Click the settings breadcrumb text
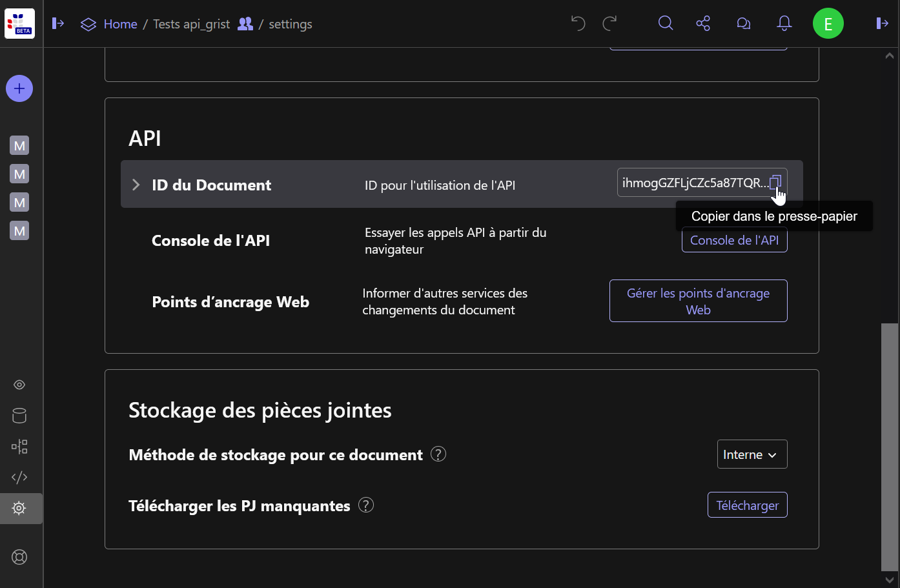 pos(291,24)
